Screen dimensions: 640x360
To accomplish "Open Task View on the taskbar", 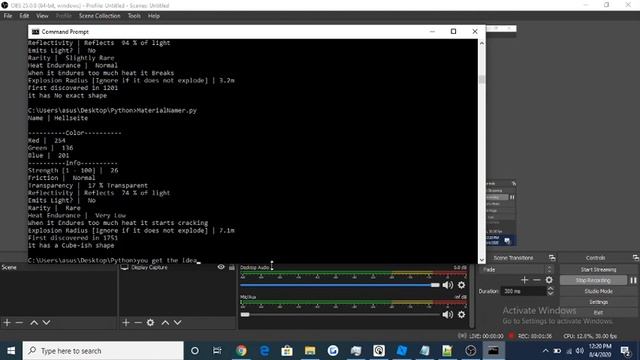I will tap(217, 351).
